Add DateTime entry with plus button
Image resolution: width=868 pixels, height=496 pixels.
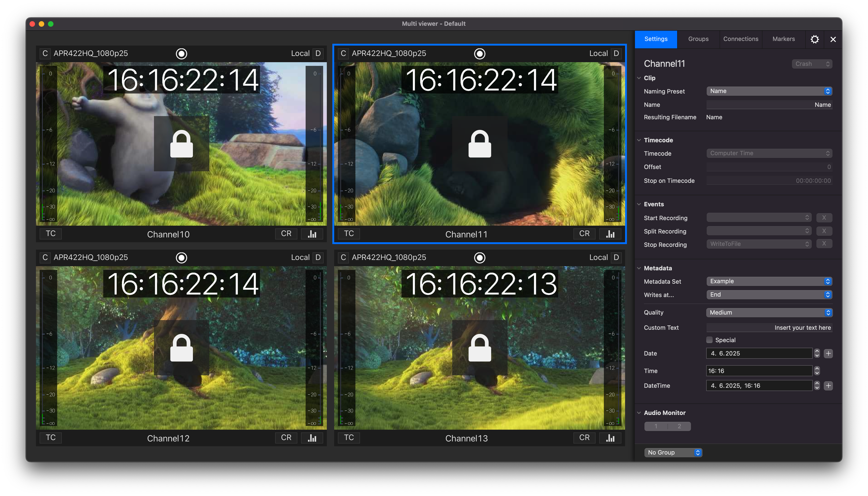point(828,386)
